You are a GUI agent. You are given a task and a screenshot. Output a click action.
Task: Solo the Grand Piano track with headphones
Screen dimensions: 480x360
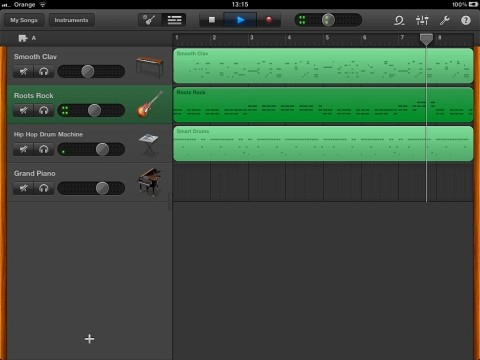click(x=44, y=188)
